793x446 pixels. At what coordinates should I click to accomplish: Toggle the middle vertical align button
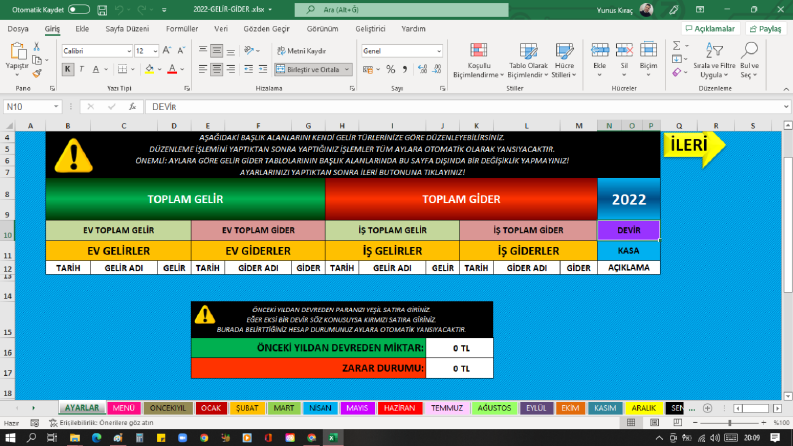coord(216,51)
